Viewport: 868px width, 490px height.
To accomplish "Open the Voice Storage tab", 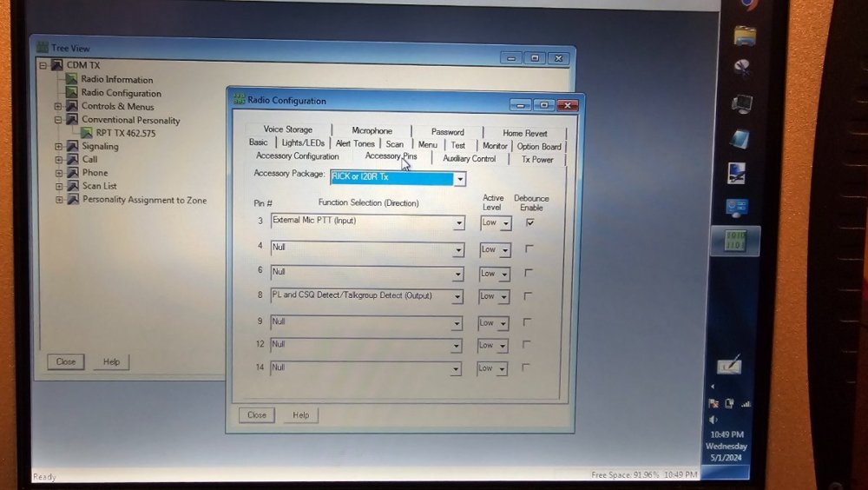I will [287, 130].
